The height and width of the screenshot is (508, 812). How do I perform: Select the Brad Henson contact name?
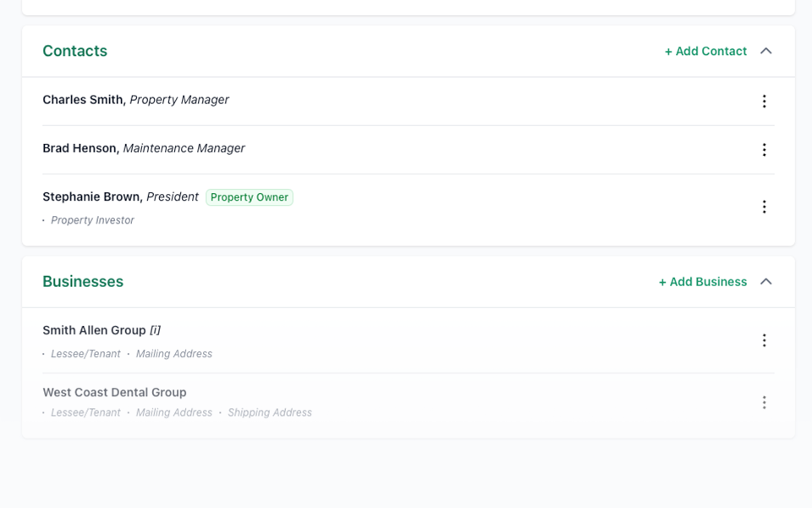click(x=81, y=148)
